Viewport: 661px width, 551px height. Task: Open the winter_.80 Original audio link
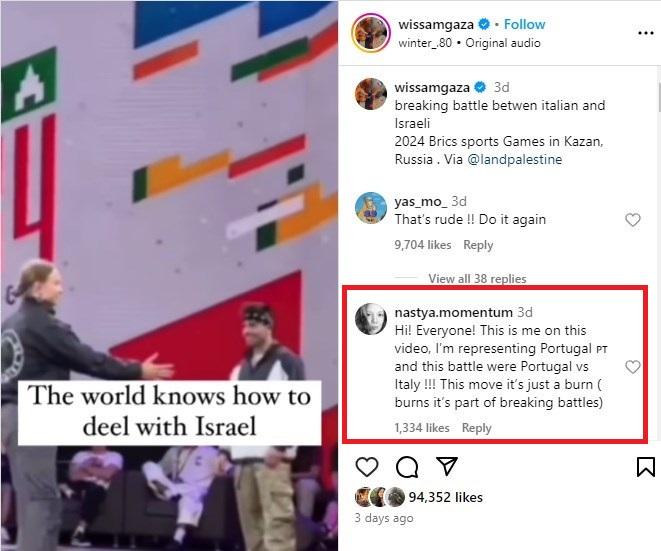click(x=469, y=43)
